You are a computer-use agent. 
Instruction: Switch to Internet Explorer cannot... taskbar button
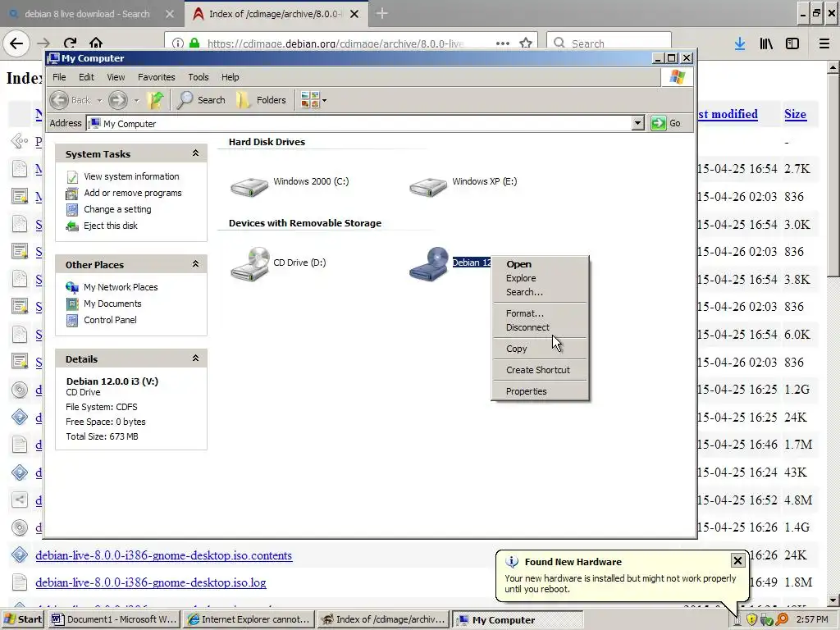tap(249, 619)
